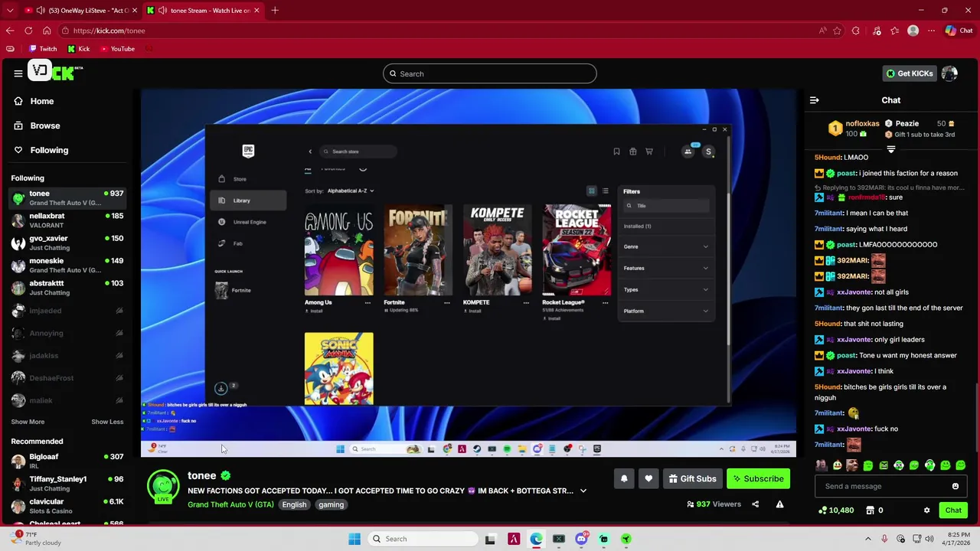Click the 10,480 channel points balance
This screenshot has height=551, width=980.
pyautogui.click(x=836, y=510)
